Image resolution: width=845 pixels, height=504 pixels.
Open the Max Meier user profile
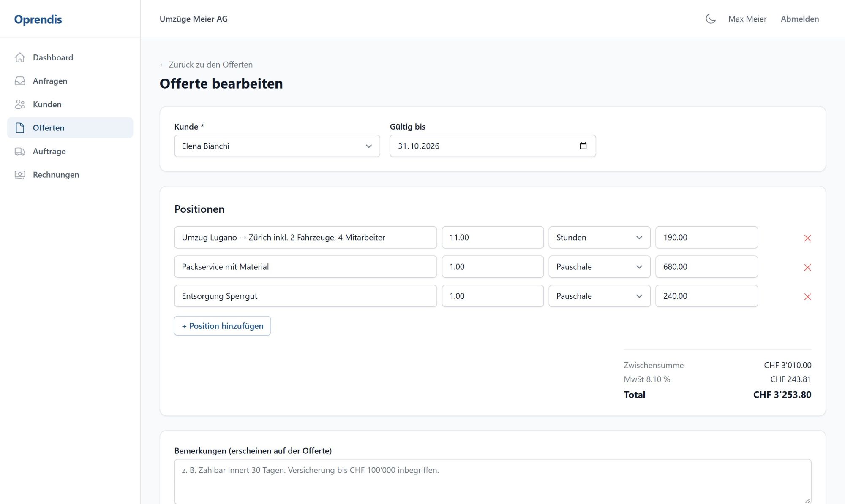point(747,19)
